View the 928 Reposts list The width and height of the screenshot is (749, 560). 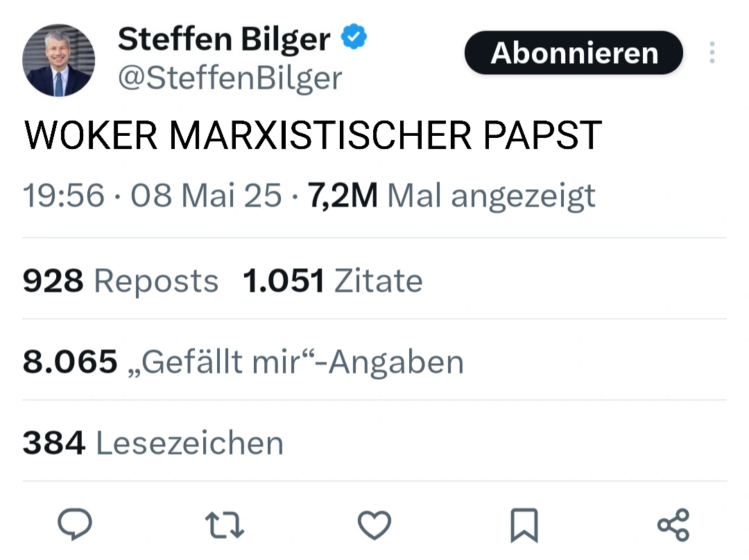(x=121, y=281)
